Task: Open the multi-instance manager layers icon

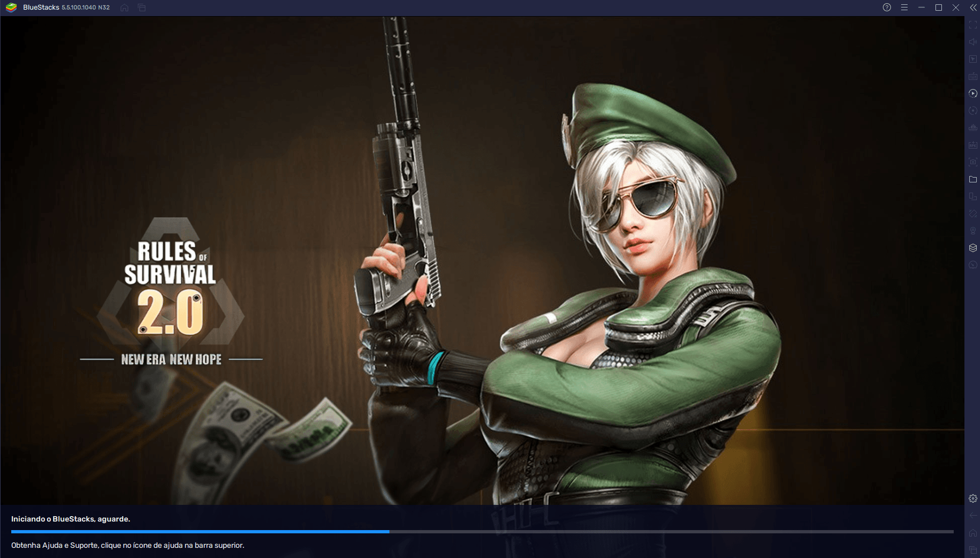Action: (x=973, y=248)
